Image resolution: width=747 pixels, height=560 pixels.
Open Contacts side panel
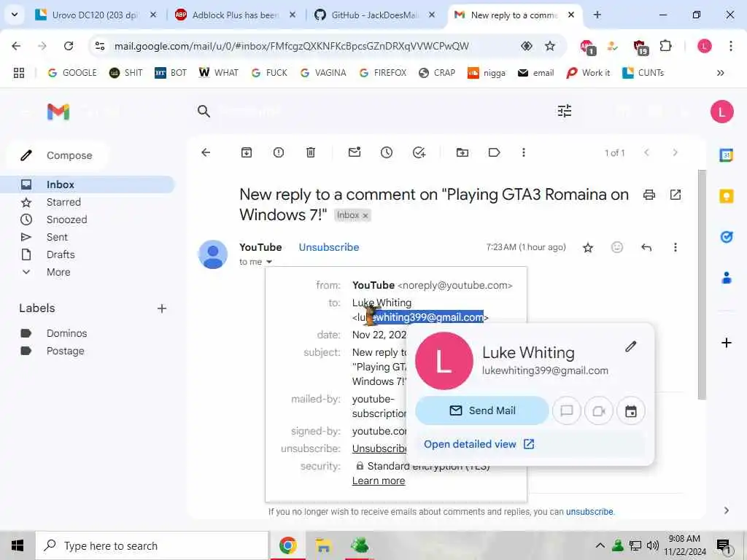pyautogui.click(x=726, y=277)
